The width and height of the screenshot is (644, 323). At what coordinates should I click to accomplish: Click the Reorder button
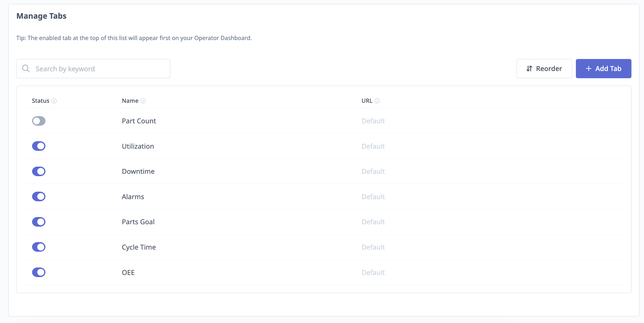pos(544,69)
